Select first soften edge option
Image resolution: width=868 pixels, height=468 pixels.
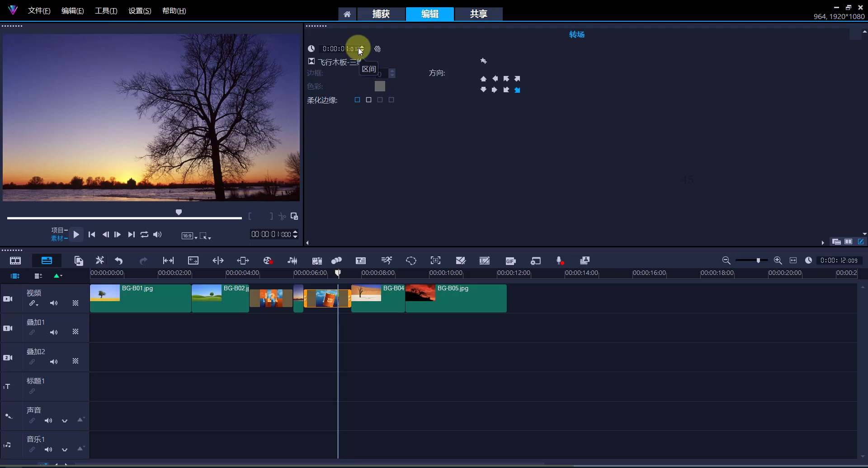[x=357, y=100]
